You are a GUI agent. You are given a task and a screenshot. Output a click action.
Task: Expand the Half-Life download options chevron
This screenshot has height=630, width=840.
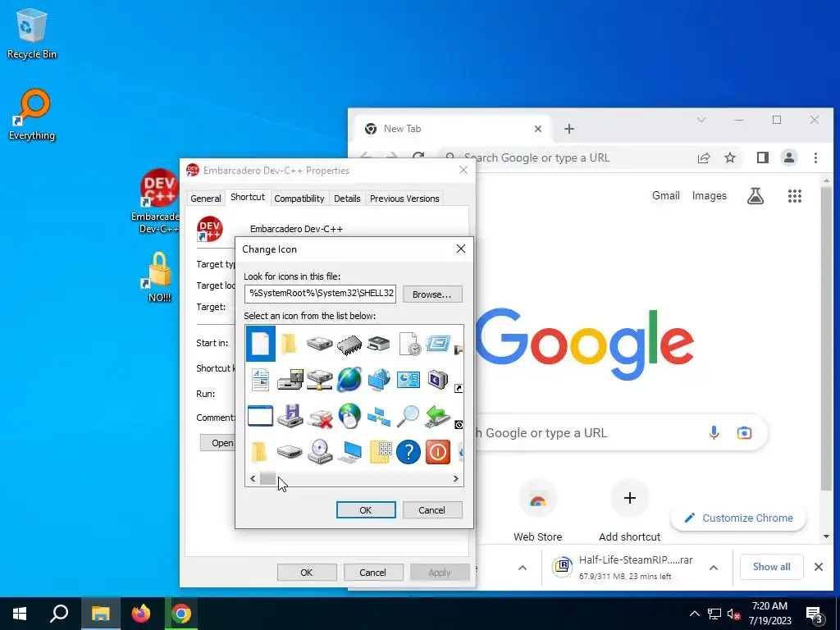click(714, 568)
